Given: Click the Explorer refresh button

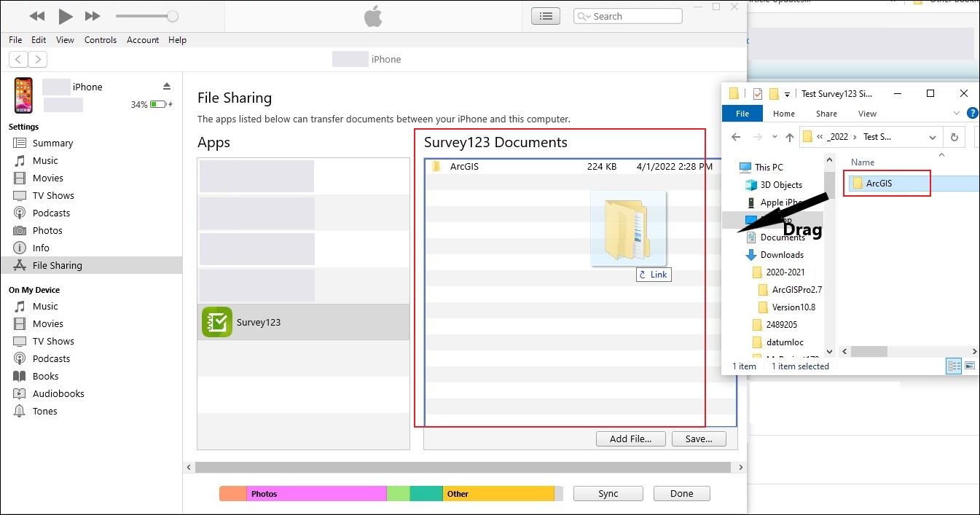Looking at the screenshot, I should pos(954,137).
